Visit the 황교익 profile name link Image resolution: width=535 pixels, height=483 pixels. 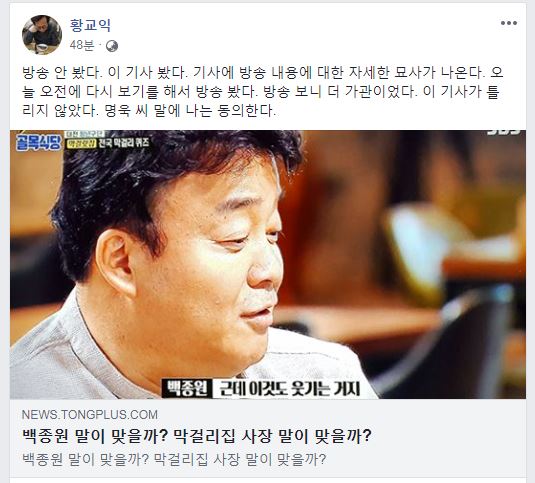pyautogui.click(x=90, y=25)
